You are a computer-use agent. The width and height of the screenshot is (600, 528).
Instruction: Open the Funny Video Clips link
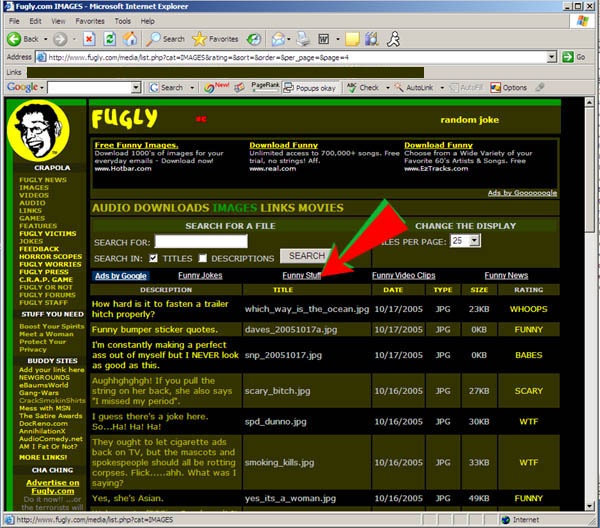pos(403,275)
